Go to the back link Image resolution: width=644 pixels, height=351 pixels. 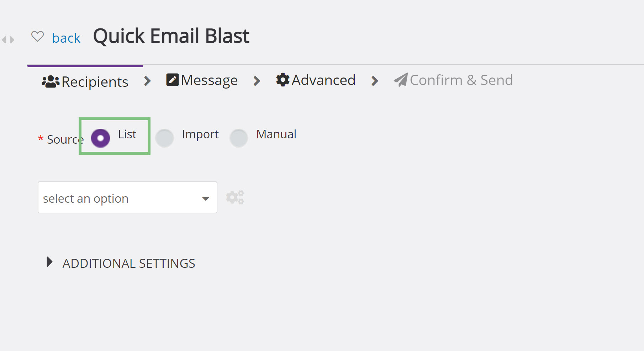66,38
